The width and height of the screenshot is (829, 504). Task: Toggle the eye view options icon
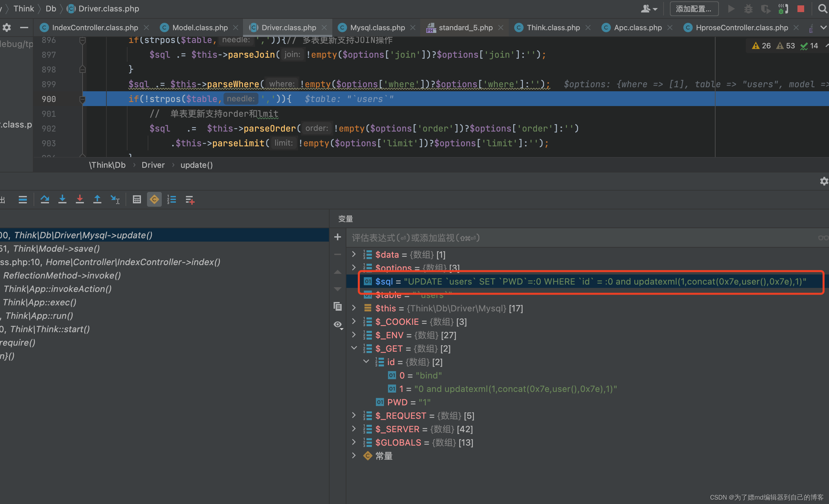pos(337,325)
